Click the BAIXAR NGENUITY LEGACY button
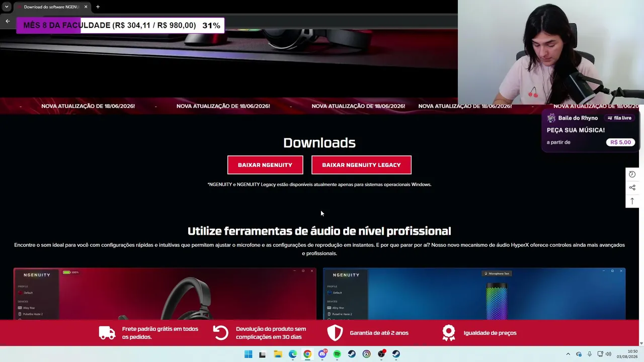 click(361, 165)
